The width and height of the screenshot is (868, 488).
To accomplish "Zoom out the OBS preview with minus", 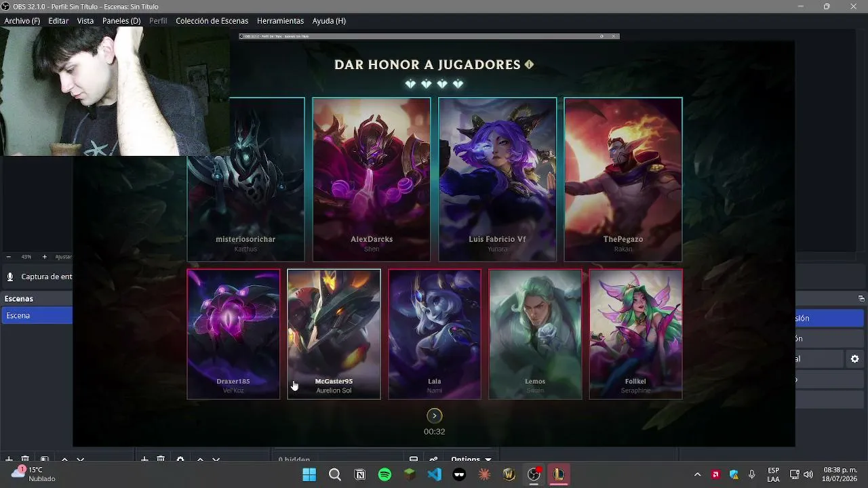I will (8, 257).
